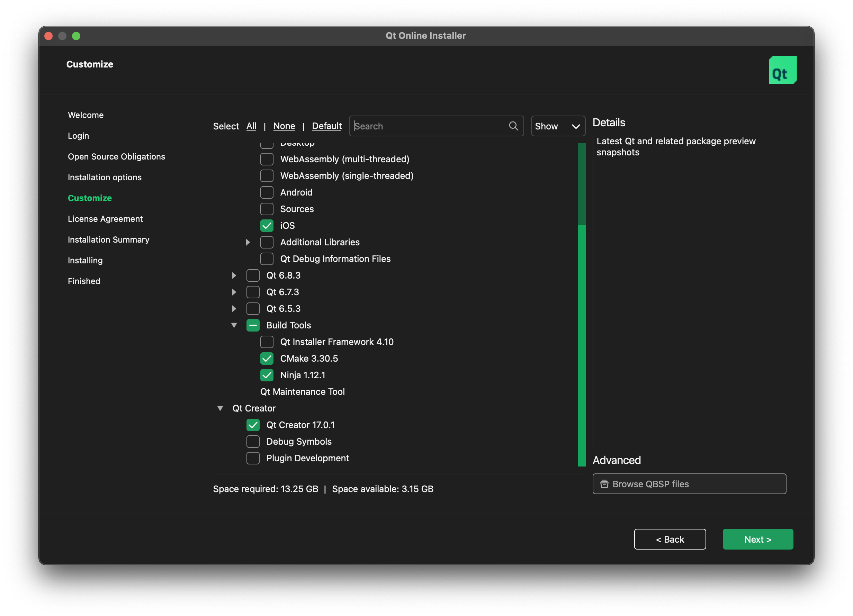Check the WebAssembly (multi-threaded) checkbox

(x=267, y=159)
